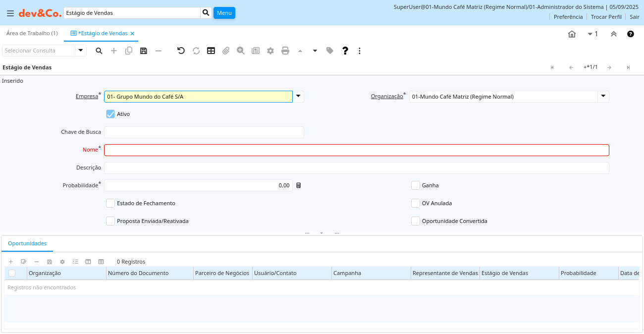Open the calculator next to Probabilidade
The height and width of the screenshot is (334, 644).
299,185
